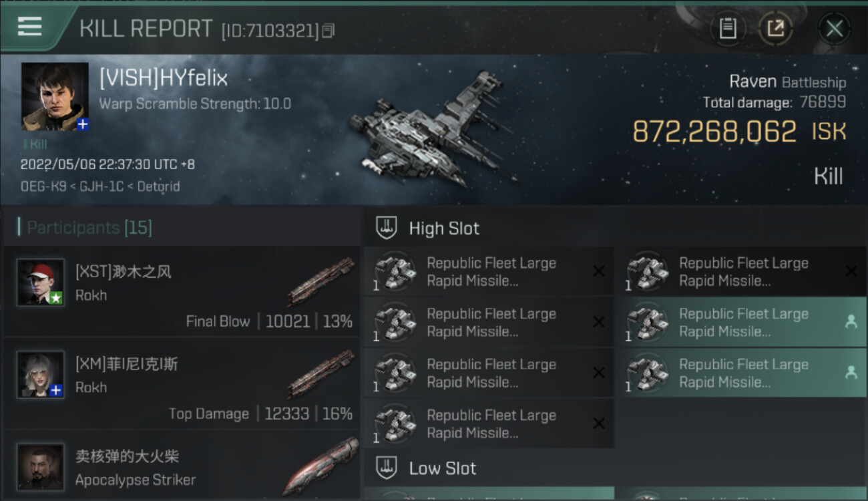Image resolution: width=868 pixels, height=501 pixels.
Task: Click the OEG-K9 system location link
Action: tap(43, 186)
